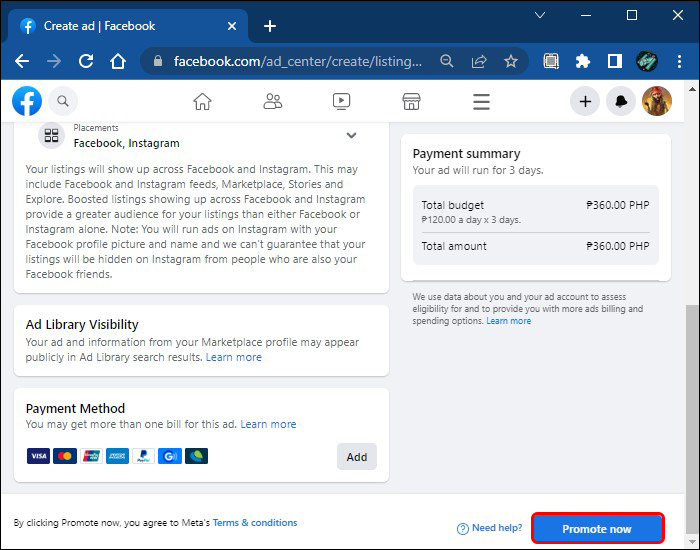
Task: Open a new browser tab
Action: coord(270,26)
